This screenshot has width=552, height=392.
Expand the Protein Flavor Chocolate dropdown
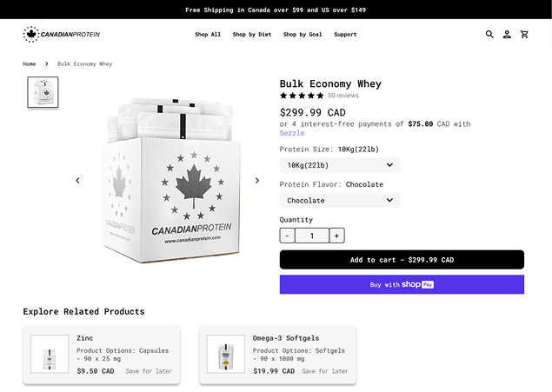click(x=340, y=200)
